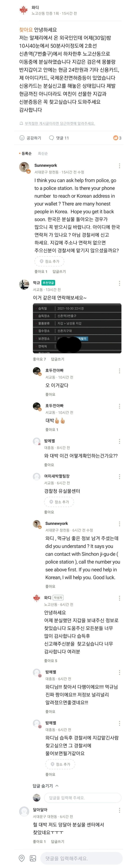The width and height of the screenshot is (138, 868).
Task: Tap the location pin icon at bottom
Action: (22, 858)
